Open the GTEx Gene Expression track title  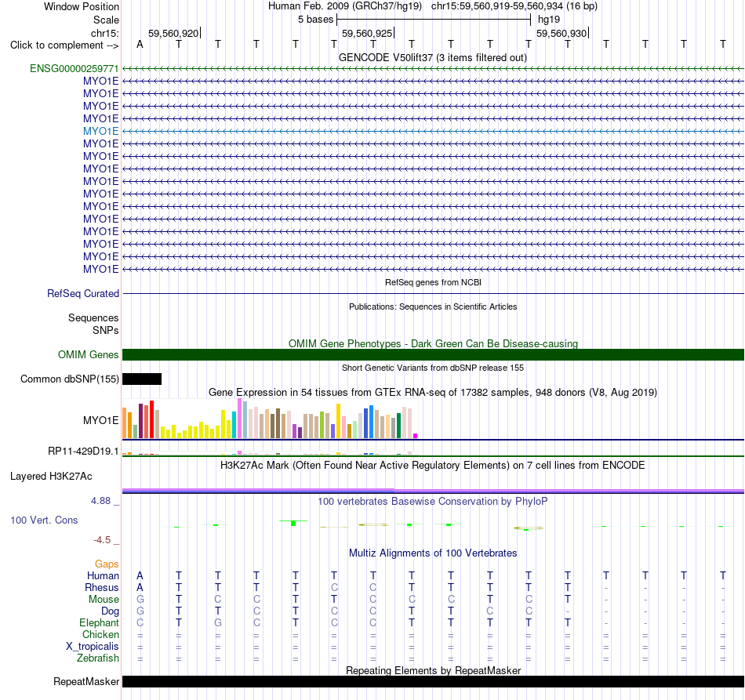coord(433,392)
